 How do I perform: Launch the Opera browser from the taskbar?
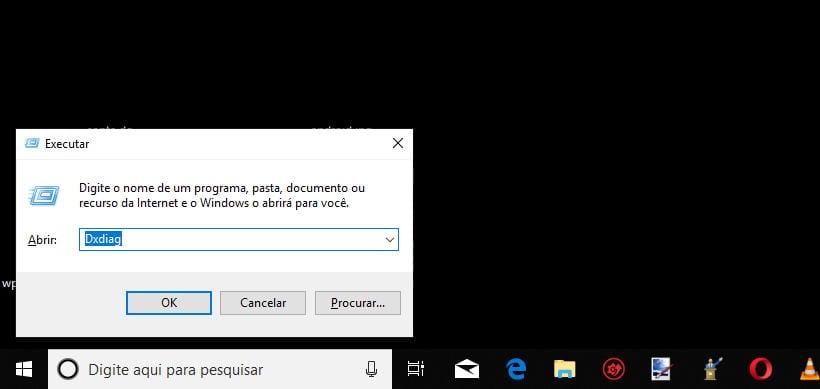(x=760, y=369)
